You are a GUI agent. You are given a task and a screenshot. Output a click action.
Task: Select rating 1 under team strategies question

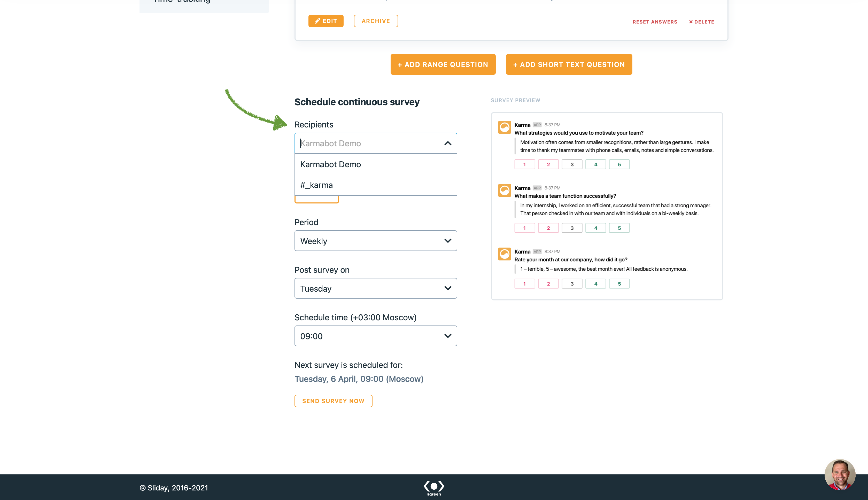(x=524, y=164)
